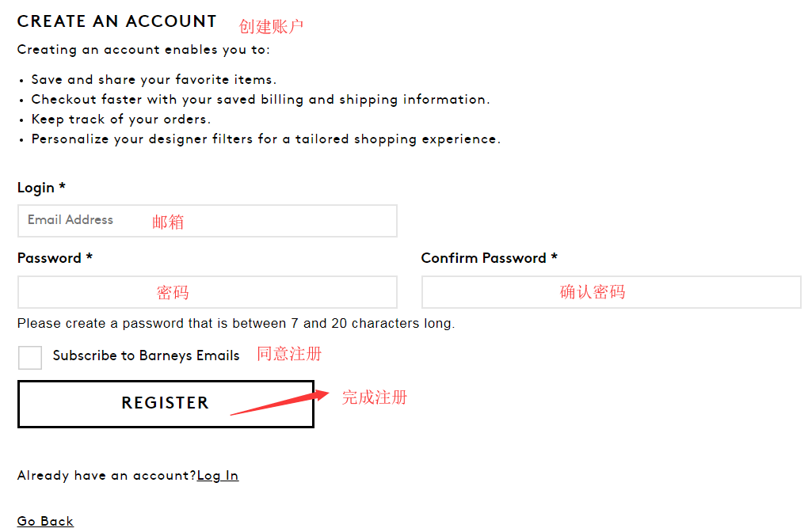Click the red 创建账户 annotation
This screenshot has width=808, height=532.
(271, 26)
